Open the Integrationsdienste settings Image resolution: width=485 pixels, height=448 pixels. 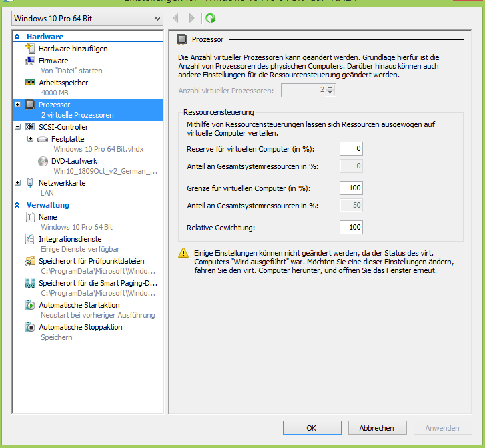click(x=70, y=239)
